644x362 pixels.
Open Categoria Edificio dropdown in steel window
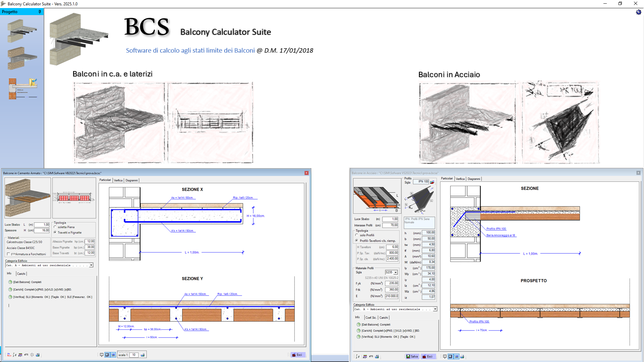click(x=435, y=309)
